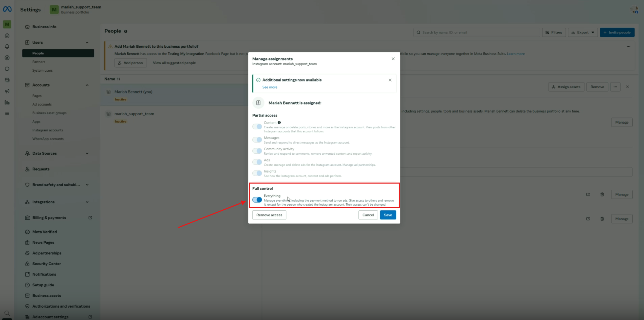Close the Manage assignments dialog
This screenshot has height=320, width=644.
pos(393,59)
